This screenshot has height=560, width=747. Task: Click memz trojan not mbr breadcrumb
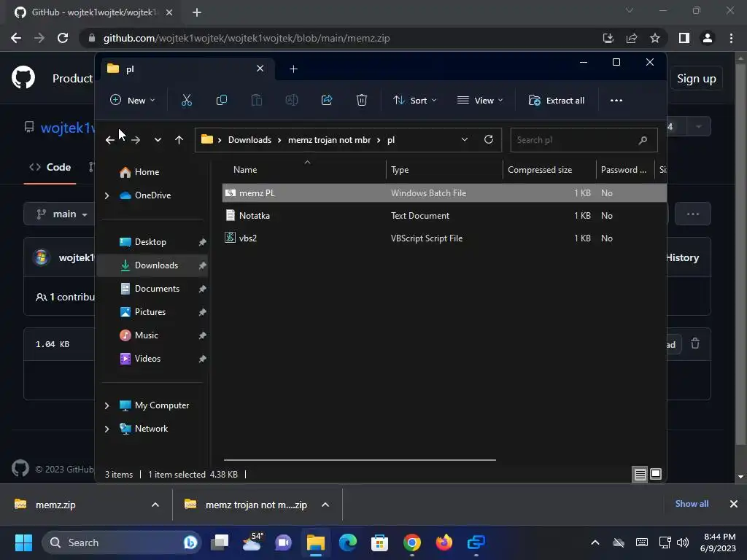(x=329, y=140)
